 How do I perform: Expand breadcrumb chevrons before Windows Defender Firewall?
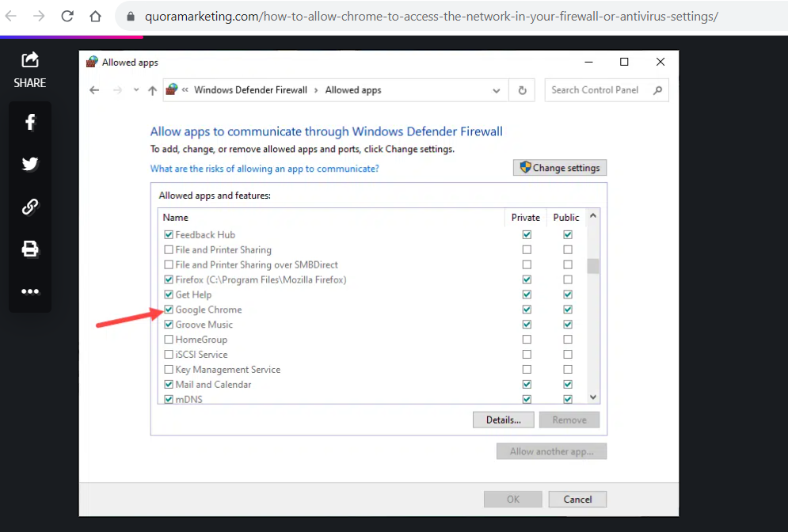(185, 90)
